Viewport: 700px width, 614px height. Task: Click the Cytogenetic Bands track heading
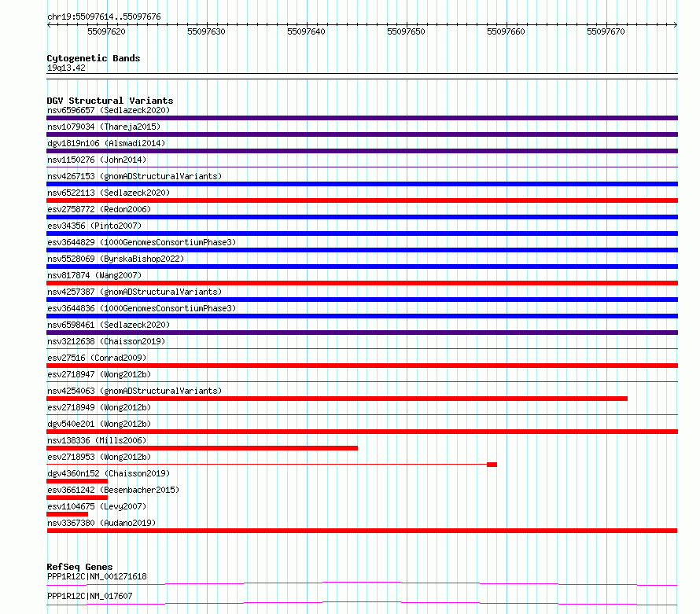94,58
